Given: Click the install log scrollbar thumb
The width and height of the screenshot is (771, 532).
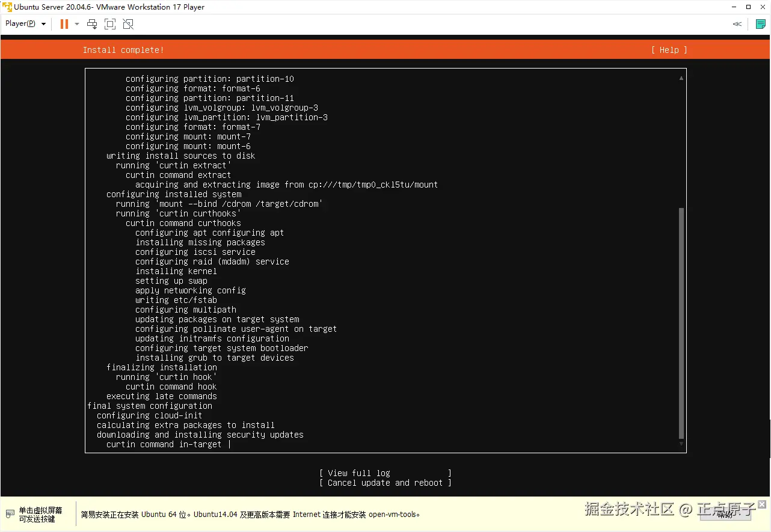Looking at the screenshot, I should 681,323.
